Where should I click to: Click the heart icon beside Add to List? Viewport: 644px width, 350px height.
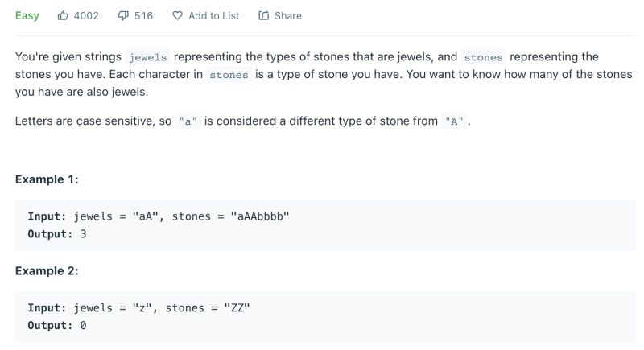(x=178, y=15)
